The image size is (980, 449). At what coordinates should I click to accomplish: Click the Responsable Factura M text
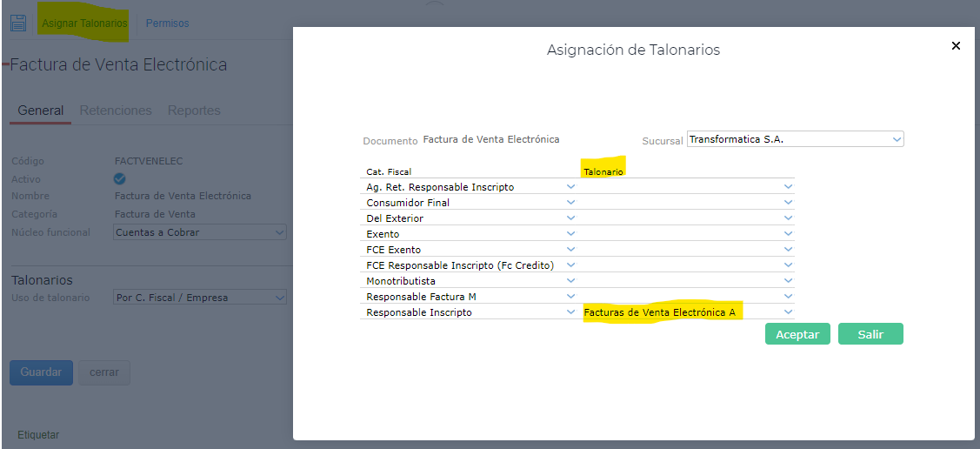point(421,297)
